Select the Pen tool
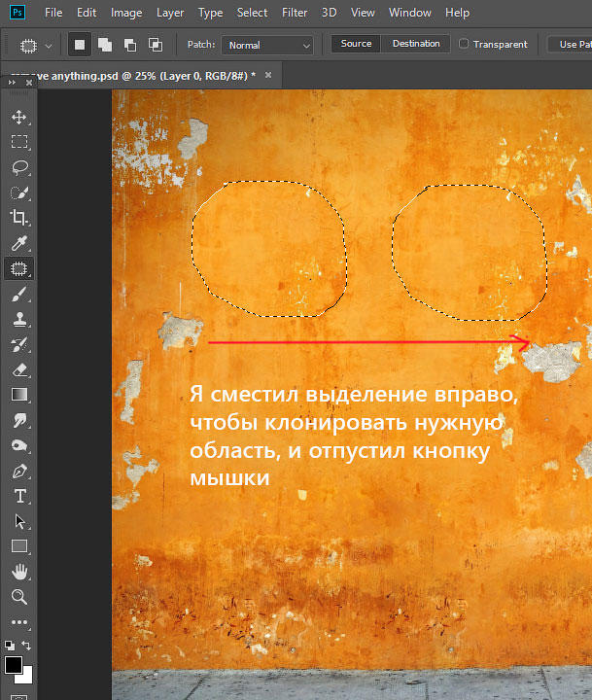 click(18, 471)
